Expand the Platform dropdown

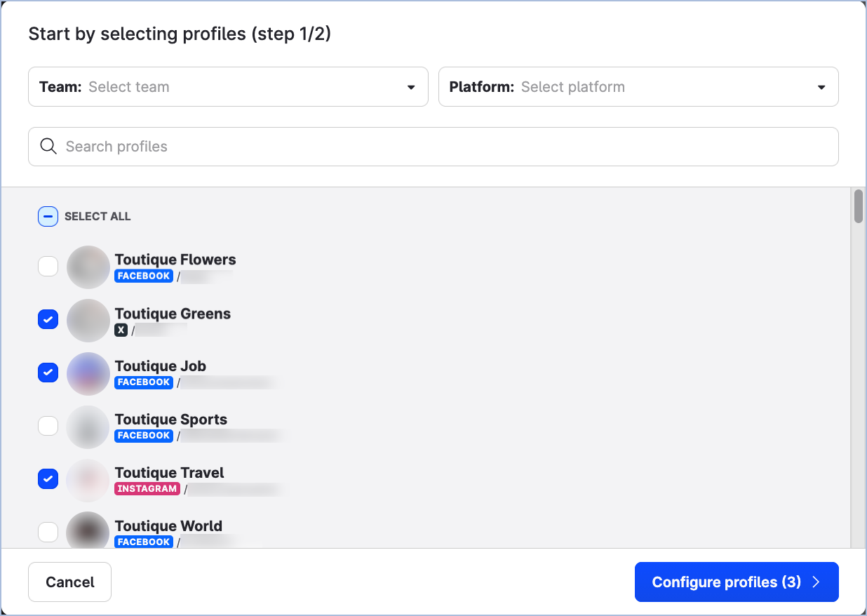638,87
